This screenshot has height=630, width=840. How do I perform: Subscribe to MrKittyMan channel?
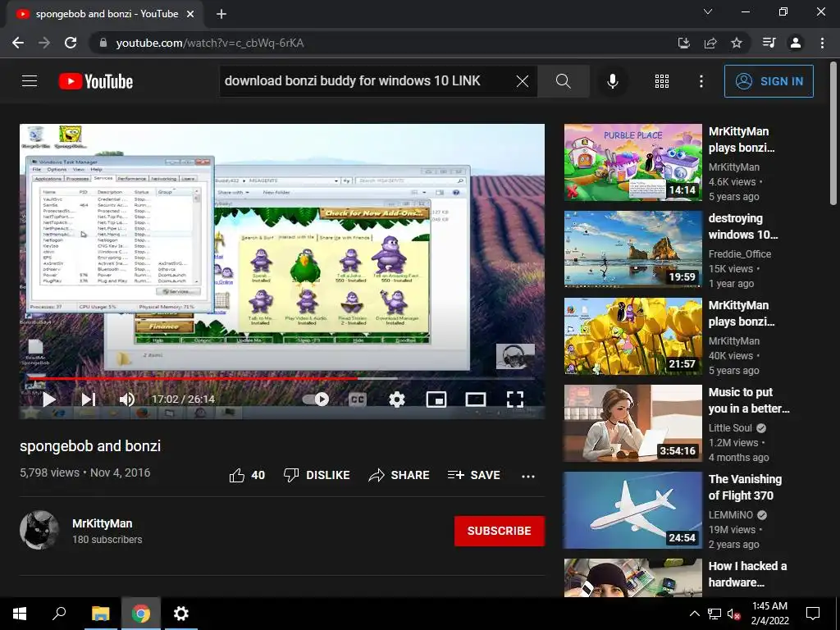(x=500, y=531)
